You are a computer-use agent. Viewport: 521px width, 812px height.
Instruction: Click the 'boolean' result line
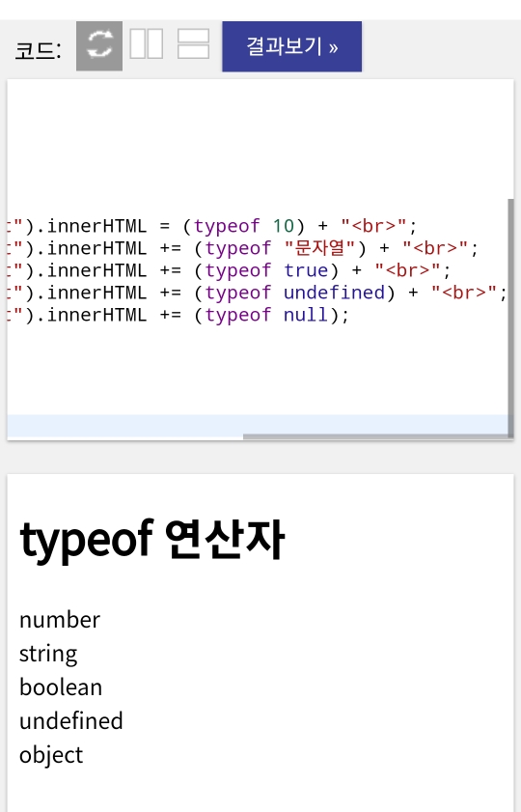click(x=61, y=687)
